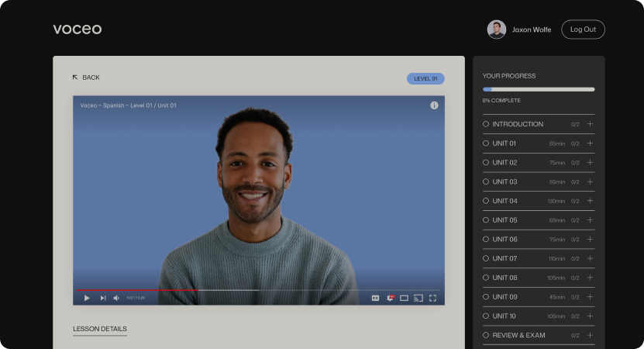644x349 pixels.
Task: Expand Review & Exam section
Action: click(x=590, y=335)
